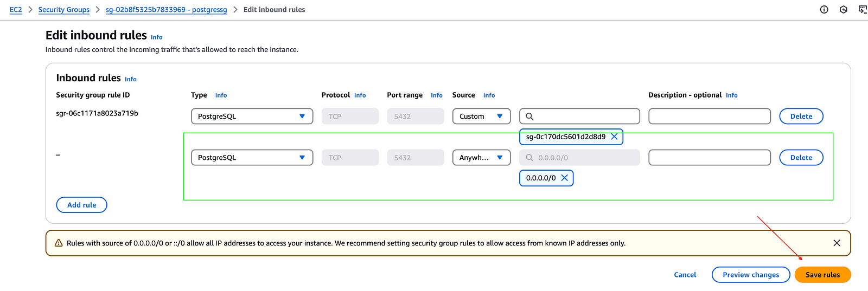Viewport: 868px width, 291px height.
Task: Focus the second rule's description field
Action: [x=709, y=158]
